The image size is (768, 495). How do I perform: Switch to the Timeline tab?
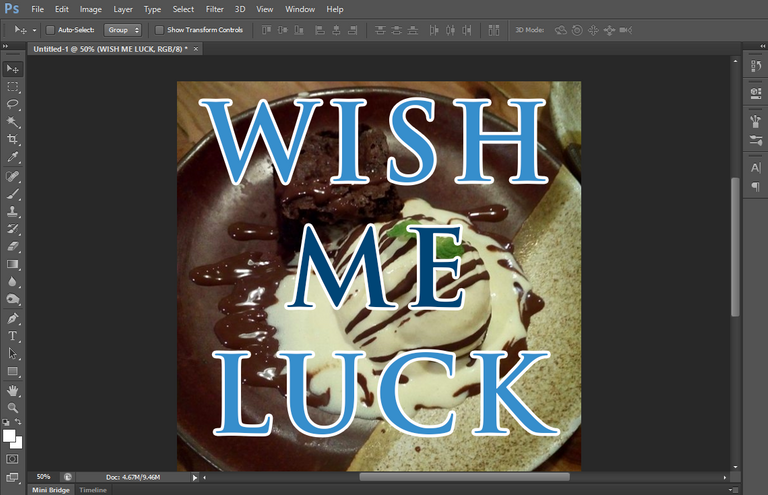click(x=93, y=490)
